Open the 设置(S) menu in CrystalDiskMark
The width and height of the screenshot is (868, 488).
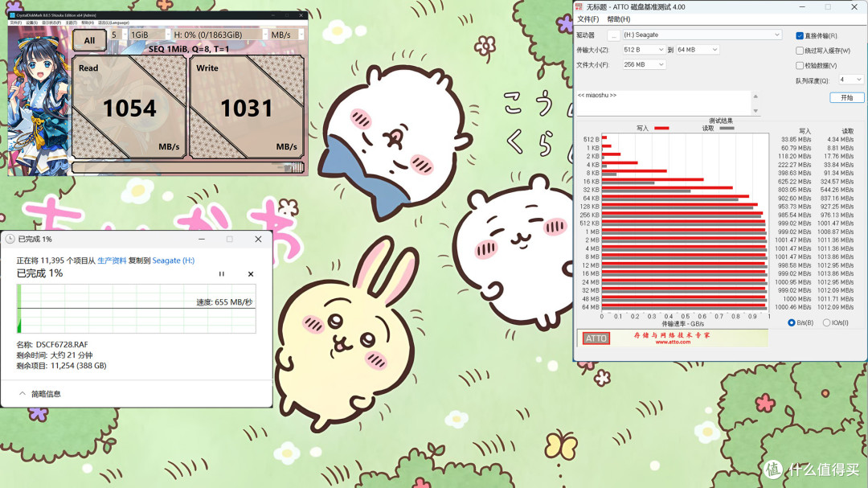(x=32, y=23)
